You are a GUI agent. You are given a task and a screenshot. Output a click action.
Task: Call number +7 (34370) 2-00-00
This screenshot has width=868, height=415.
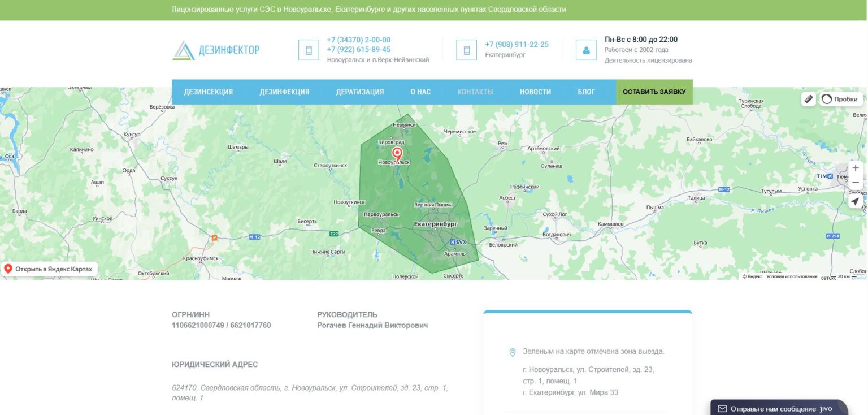coord(359,40)
